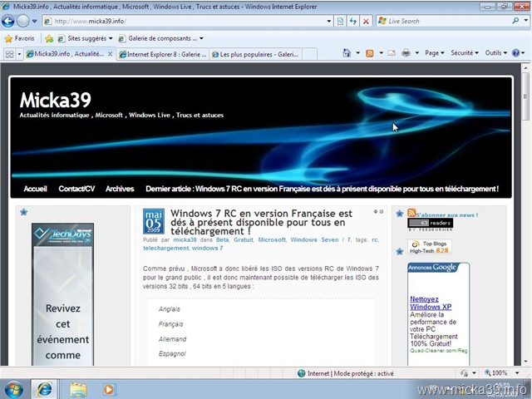Open the Archives page link
532x399 pixels.
click(x=120, y=189)
